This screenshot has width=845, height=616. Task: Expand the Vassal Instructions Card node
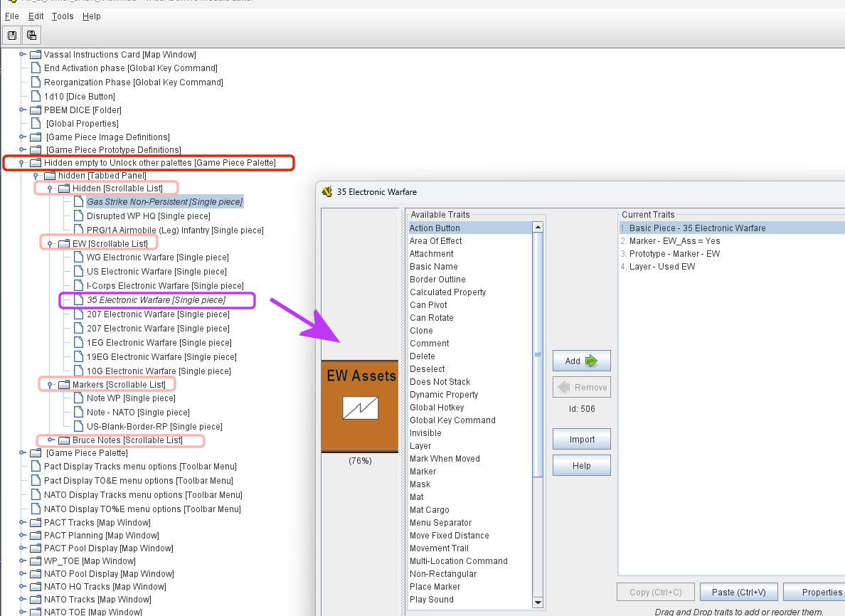tap(21, 55)
